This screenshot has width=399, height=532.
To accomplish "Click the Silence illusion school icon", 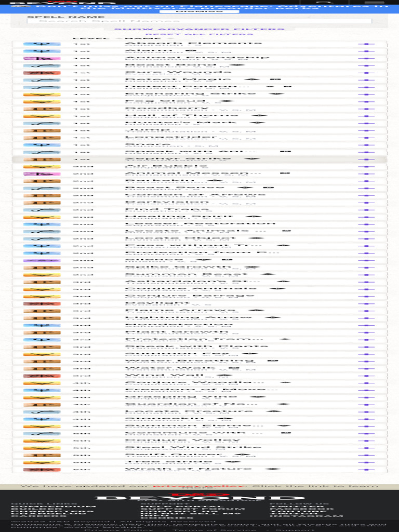I will 42,261.
